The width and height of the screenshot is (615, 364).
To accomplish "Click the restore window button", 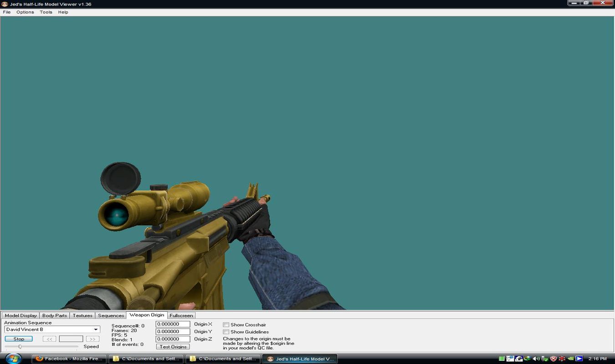I will point(586,3).
